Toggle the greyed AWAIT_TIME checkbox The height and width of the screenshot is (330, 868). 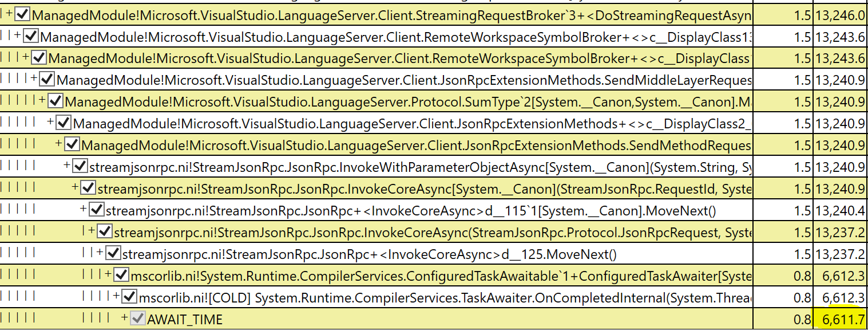click(x=137, y=319)
